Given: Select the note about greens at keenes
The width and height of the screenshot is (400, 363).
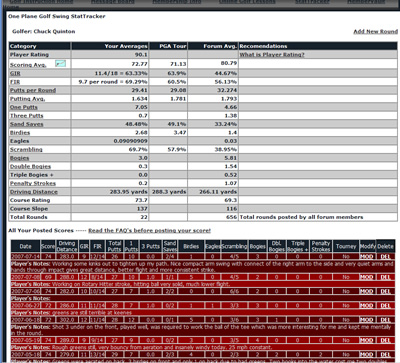Looking at the screenshot, I should coord(92,313).
